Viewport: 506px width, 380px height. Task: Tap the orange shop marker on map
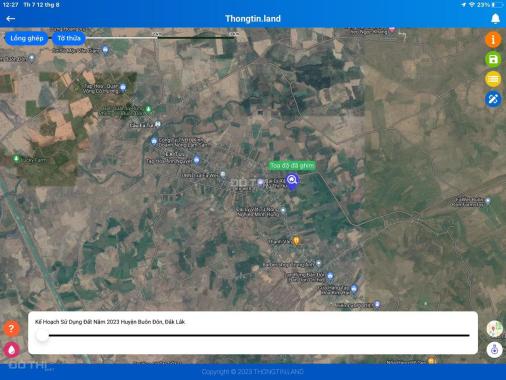[296, 240]
